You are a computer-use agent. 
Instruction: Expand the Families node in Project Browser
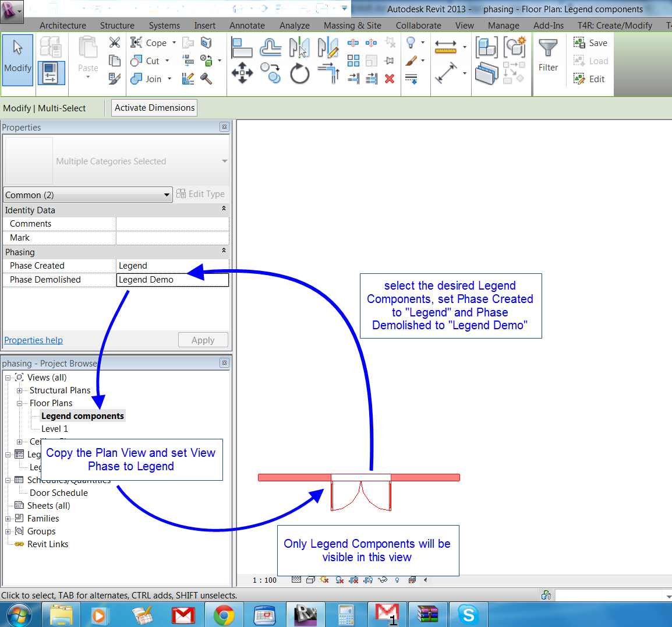tap(7, 518)
